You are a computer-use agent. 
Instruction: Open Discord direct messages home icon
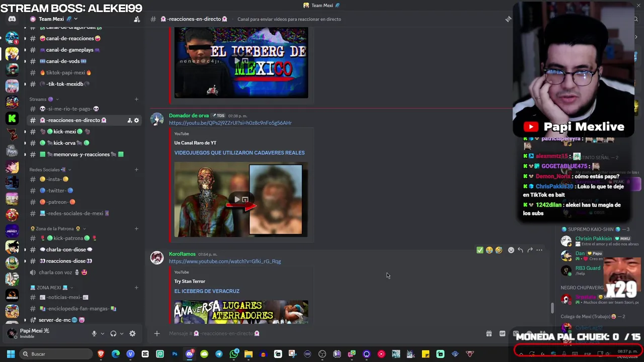pyautogui.click(x=12, y=19)
